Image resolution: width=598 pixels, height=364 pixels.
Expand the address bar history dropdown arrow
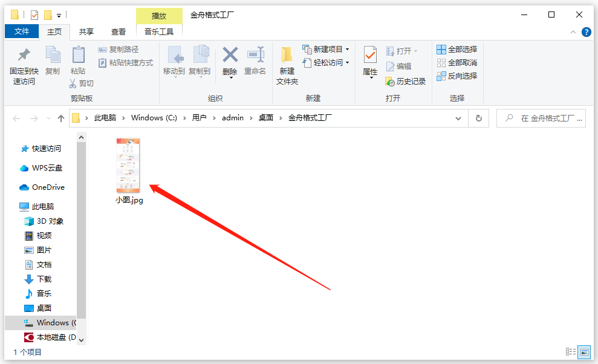(x=458, y=118)
